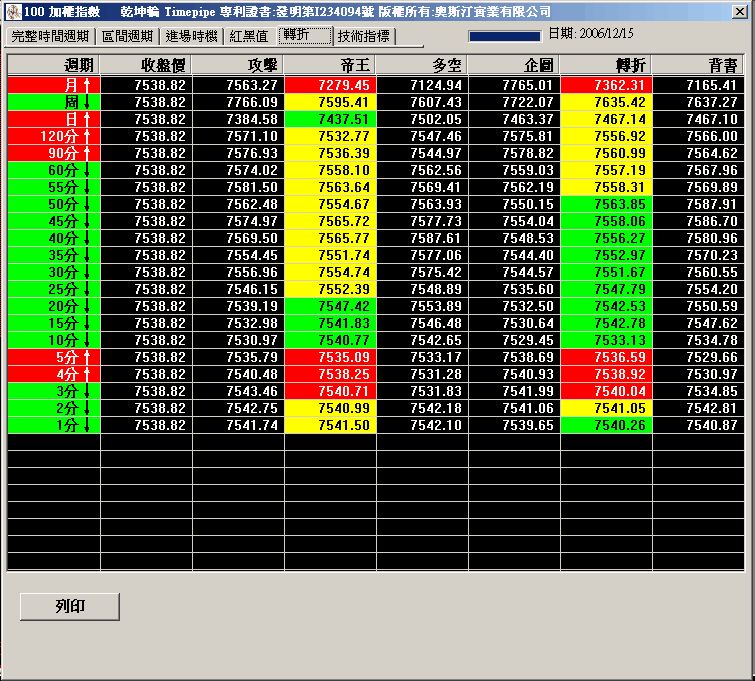Viewport: 755px width, 681px height.
Task: Click the blue progress bar beside the date
Action: click(504, 36)
